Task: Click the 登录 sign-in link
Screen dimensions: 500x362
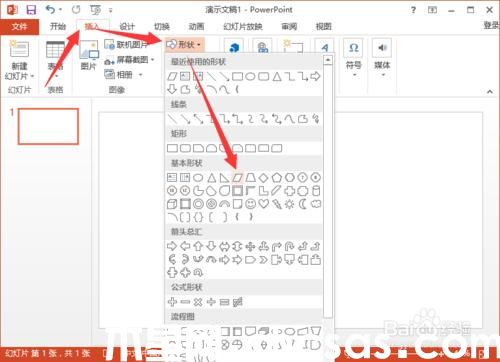Action: pyautogui.click(x=492, y=26)
